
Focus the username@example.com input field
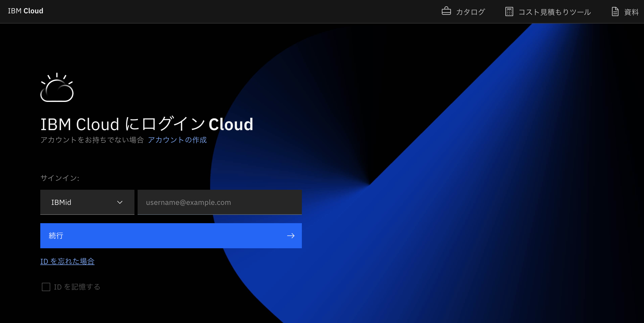point(219,202)
